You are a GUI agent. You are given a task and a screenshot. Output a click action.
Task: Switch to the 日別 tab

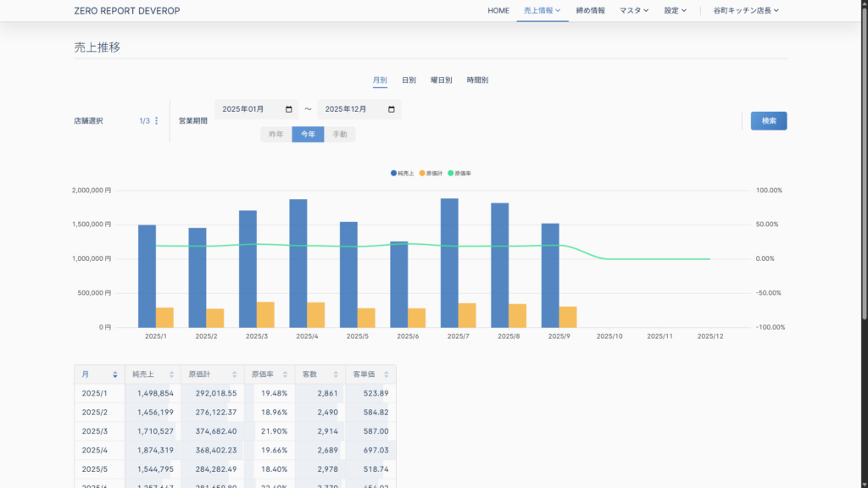tap(409, 80)
